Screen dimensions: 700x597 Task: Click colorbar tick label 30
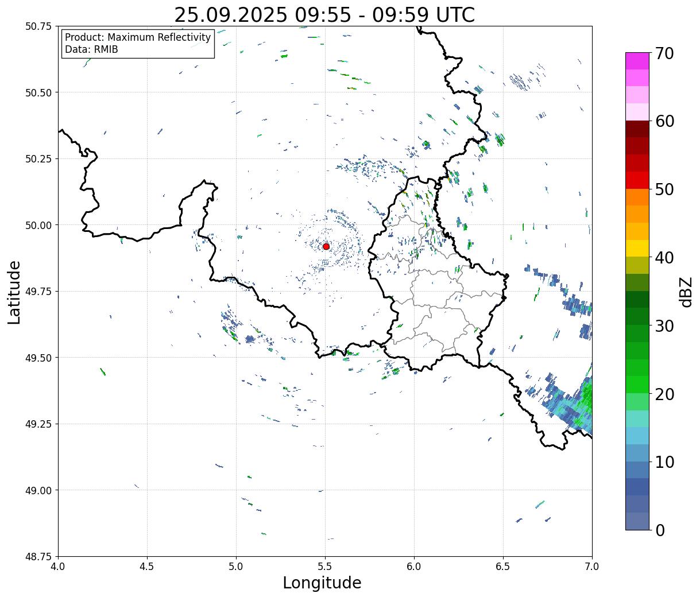(664, 326)
